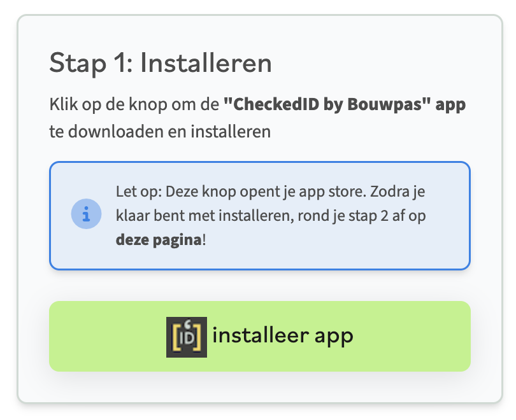
Task: Click the green button's empty left side
Action: [x=102, y=336]
